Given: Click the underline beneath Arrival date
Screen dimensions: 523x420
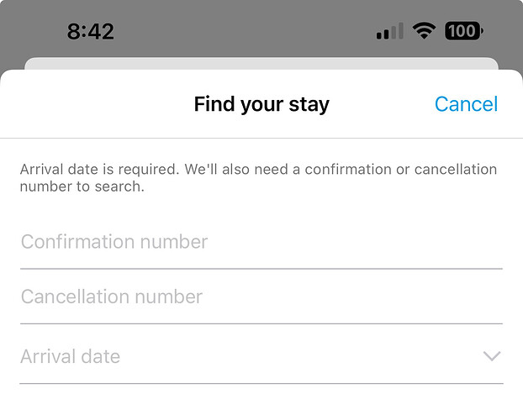Looking at the screenshot, I should pos(261,383).
